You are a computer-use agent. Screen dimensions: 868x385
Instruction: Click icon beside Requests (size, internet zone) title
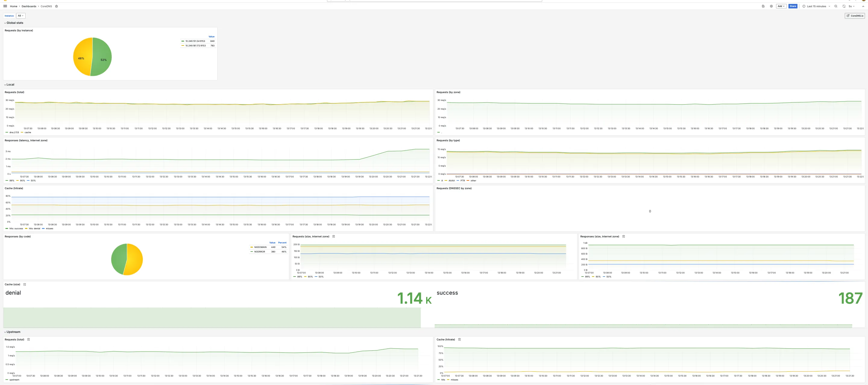334,236
